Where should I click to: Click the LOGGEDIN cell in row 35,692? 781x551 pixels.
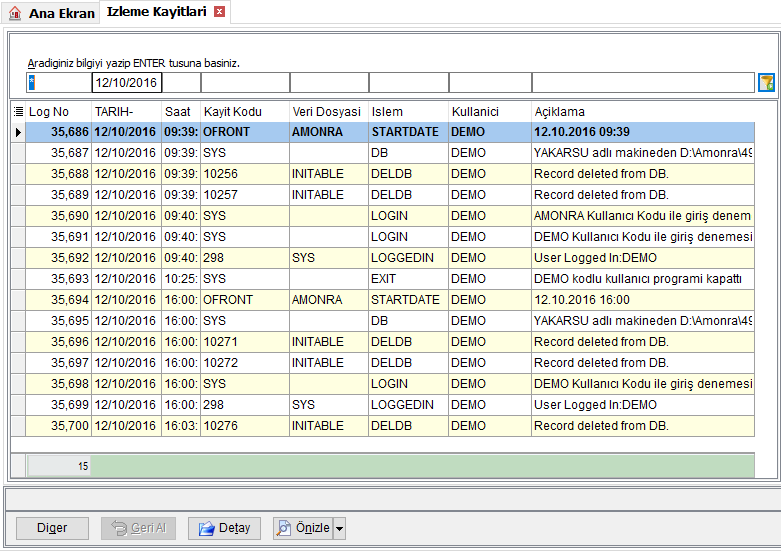tap(408, 258)
